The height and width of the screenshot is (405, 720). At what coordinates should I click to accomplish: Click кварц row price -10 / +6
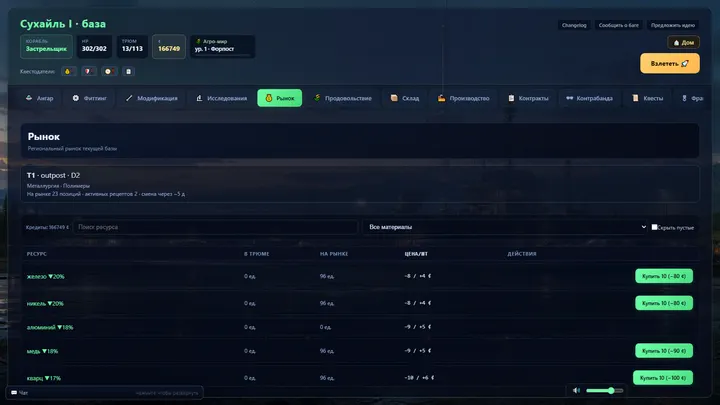point(419,378)
